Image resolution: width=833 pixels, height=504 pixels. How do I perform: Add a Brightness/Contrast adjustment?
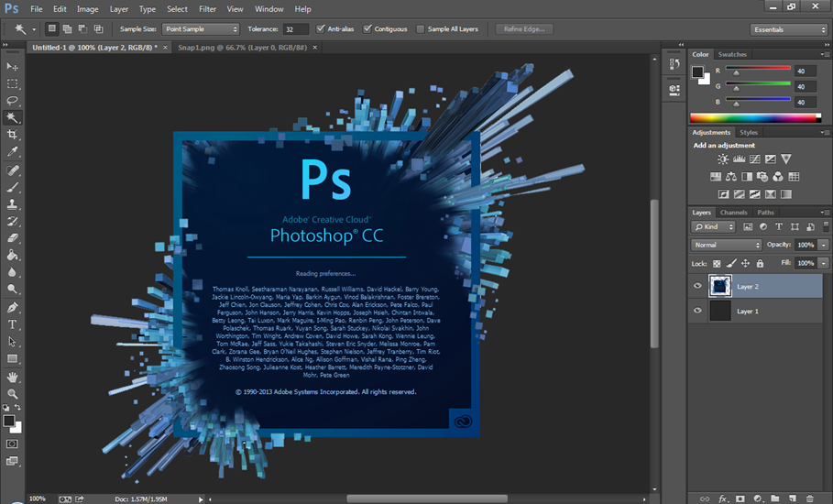(x=723, y=159)
